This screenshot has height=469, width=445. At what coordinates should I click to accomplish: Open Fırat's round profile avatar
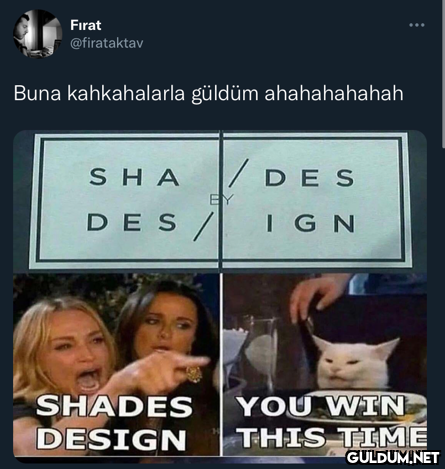click(x=37, y=34)
